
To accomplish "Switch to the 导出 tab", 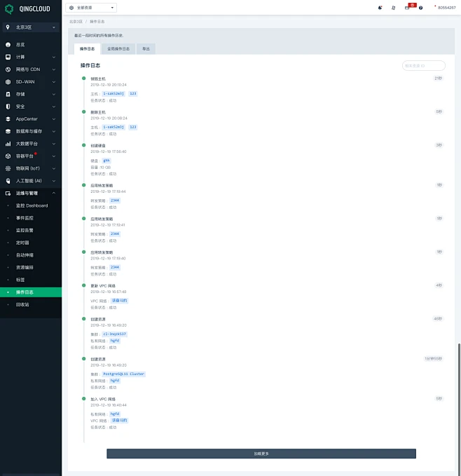I will (x=146, y=49).
